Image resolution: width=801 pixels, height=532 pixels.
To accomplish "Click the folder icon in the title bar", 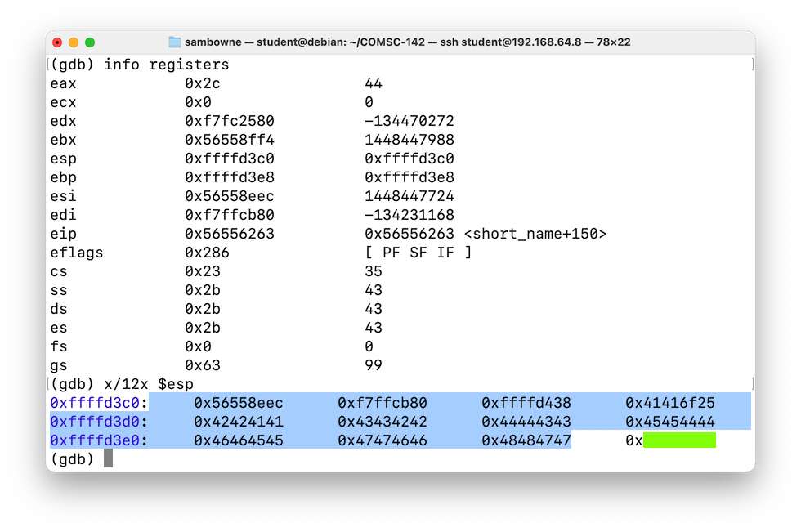I will (x=175, y=42).
